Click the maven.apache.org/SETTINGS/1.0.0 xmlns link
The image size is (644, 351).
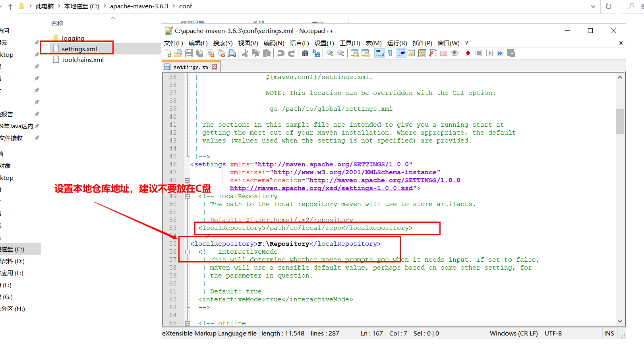[333, 164]
